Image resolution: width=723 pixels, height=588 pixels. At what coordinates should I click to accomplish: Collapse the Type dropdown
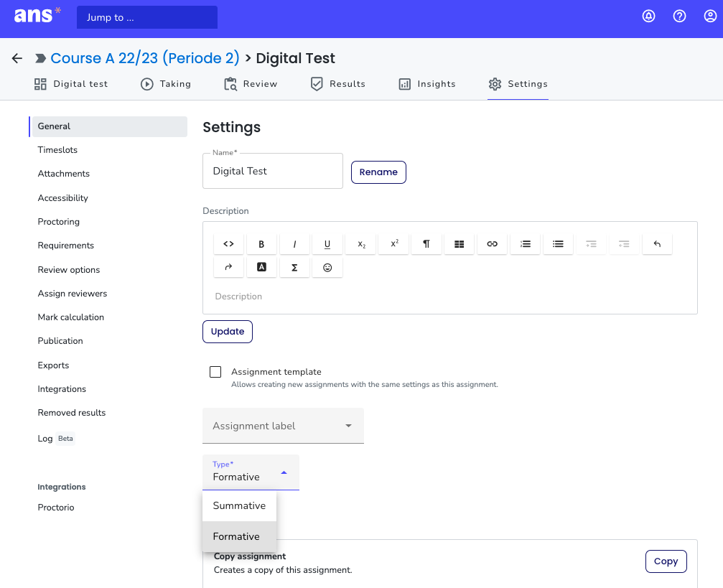251,472
